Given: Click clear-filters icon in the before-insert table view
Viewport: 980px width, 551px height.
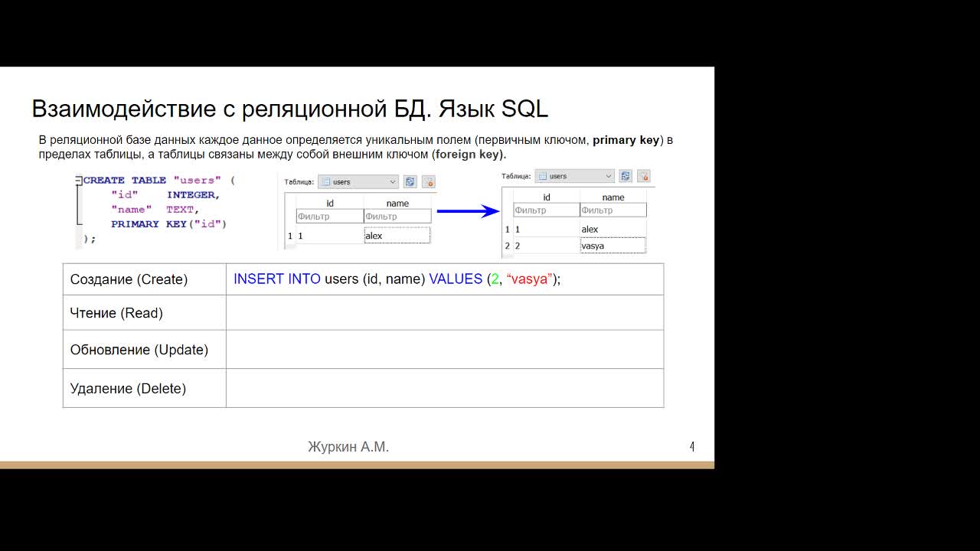Looking at the screenshot, I should (429, 182).
